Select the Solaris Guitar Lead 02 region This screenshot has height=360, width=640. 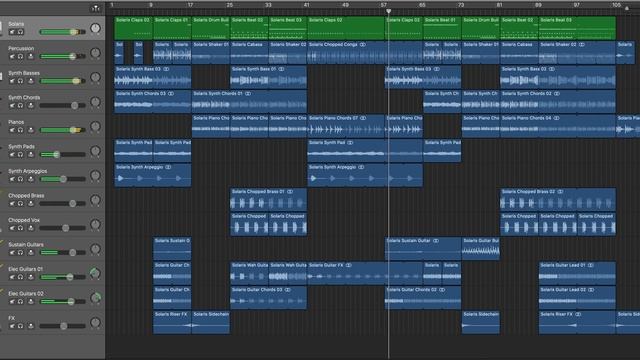tap(577, 298)
